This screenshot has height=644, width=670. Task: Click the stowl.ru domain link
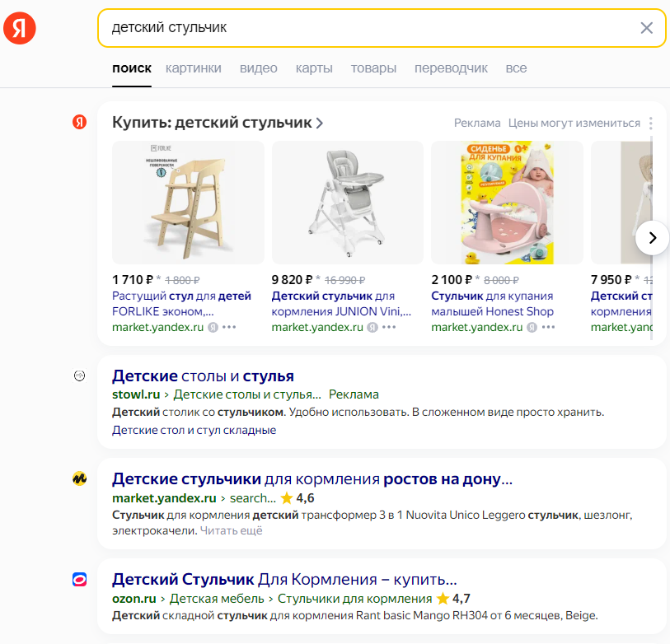(x=136, y=394)
